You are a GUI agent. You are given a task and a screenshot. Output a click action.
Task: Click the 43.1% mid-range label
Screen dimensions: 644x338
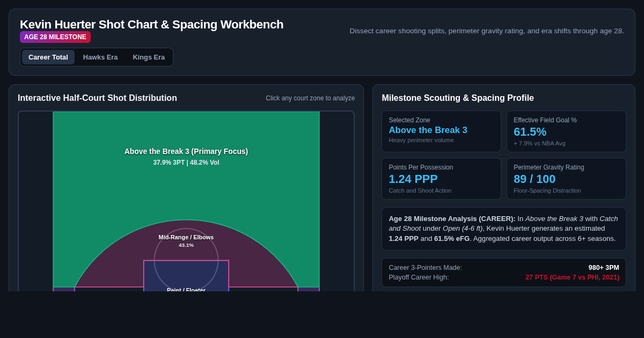[x=186, y=245]
